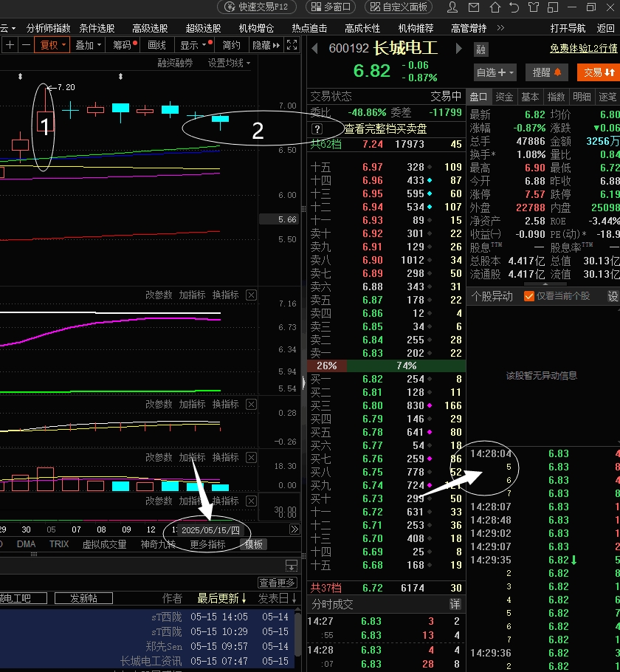Toggle 画线 drawing tools
The width and height of the screenshot is (620, 672).
(156, 45)
